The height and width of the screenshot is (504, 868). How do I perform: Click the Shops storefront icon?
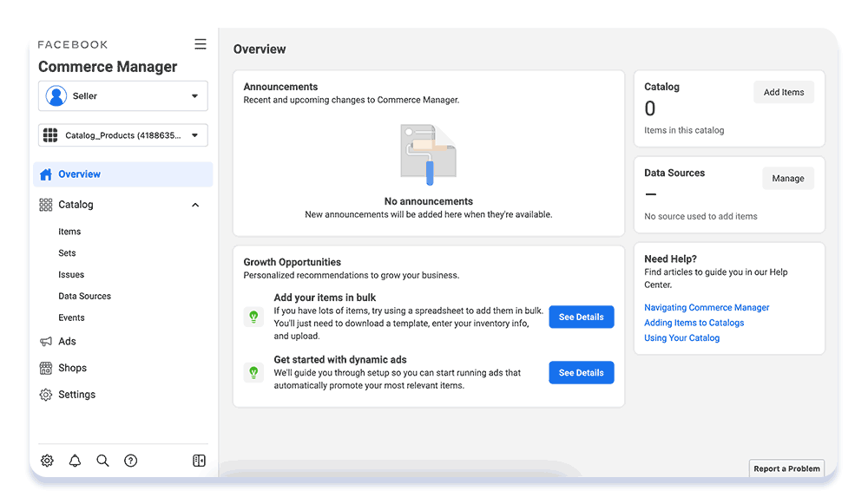point(46,368)
